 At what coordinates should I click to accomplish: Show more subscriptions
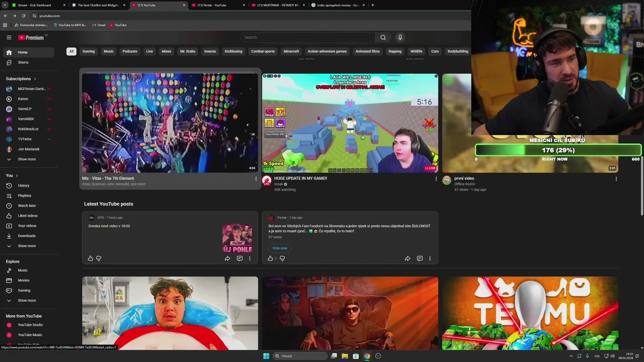28,159
